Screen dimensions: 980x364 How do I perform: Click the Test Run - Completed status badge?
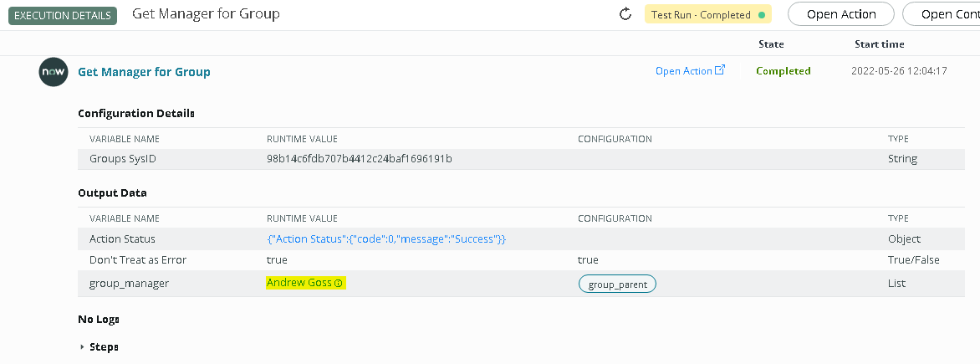click(699, 15)
